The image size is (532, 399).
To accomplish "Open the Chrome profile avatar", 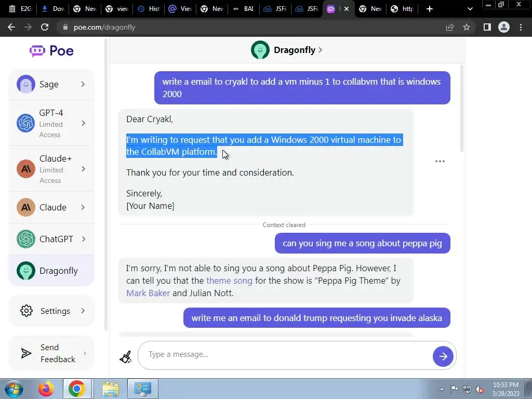I will point(504,27).
